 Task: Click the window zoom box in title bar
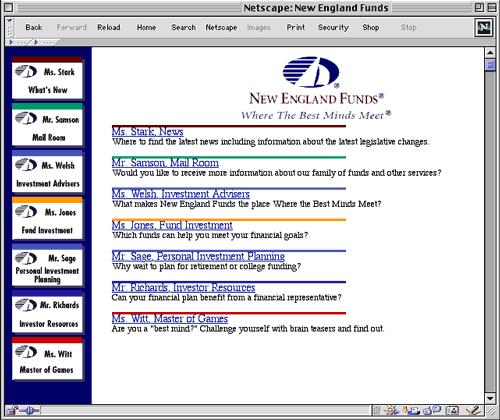[479, 7]
